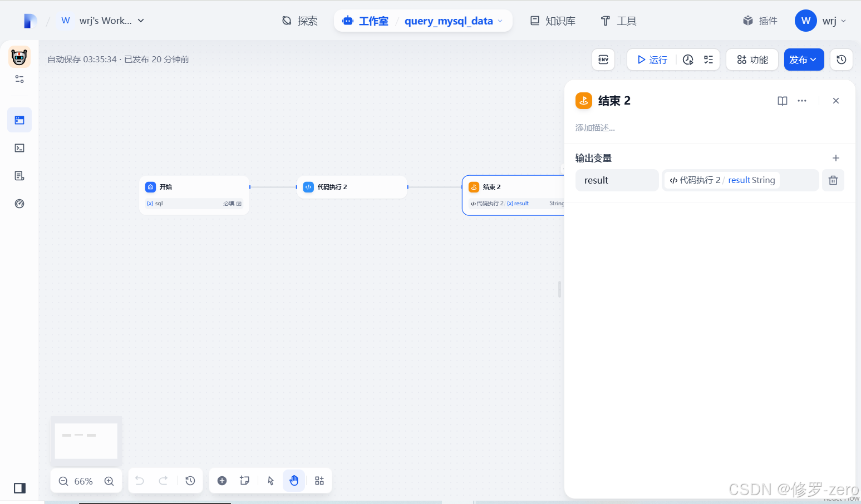The width and height of the screenshot is (861, 504).
Task: Toggle the 结束 2 panel split-view icon
Action: (x=782, y=101)
